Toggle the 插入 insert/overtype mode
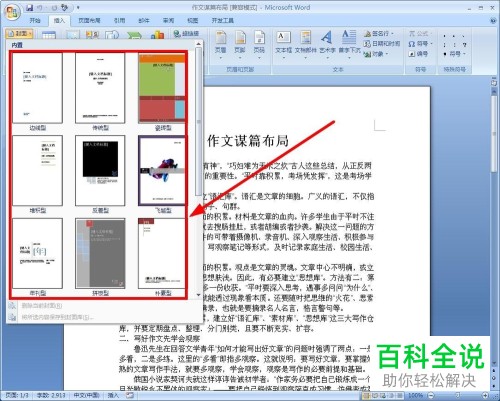The height and width of the screenshot is (401, 500). tap(113, 395)
